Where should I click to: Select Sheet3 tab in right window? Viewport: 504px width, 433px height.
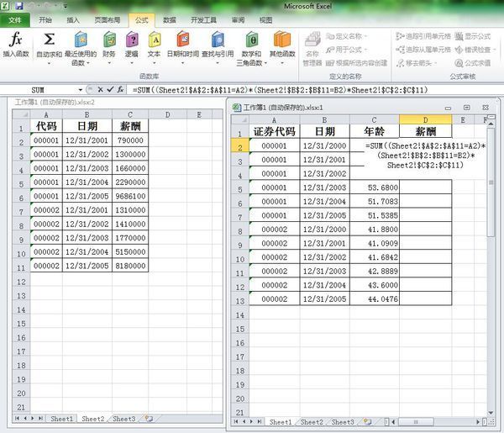click(343, 422)
